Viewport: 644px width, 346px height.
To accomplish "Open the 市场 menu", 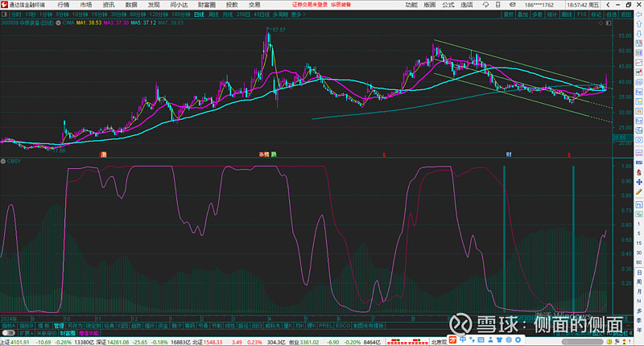I will (86, 5).
